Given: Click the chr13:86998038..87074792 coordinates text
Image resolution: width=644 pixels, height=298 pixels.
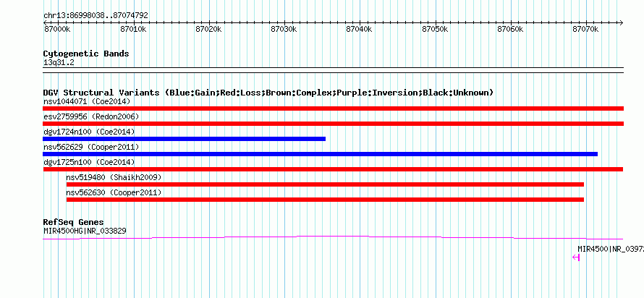Looking at the screenshot, I should pyautogui.click(x=96, y=16).
